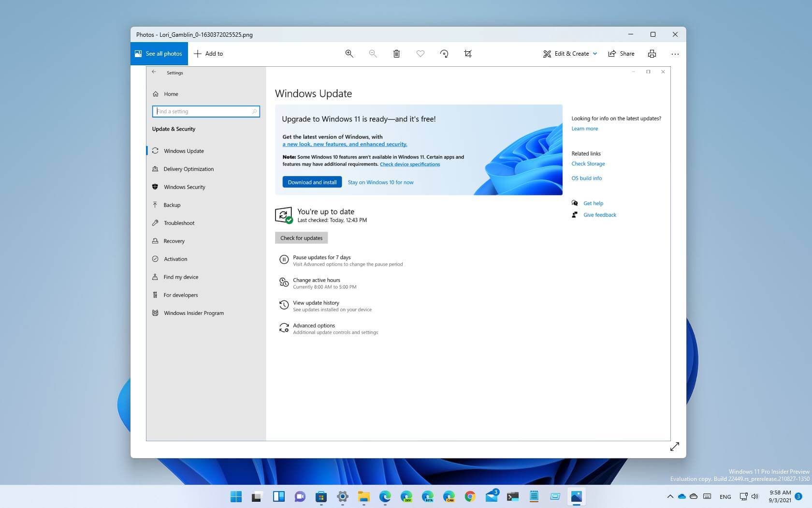Launch Microsoft Edge from the taskbar

tap(385, 496)
